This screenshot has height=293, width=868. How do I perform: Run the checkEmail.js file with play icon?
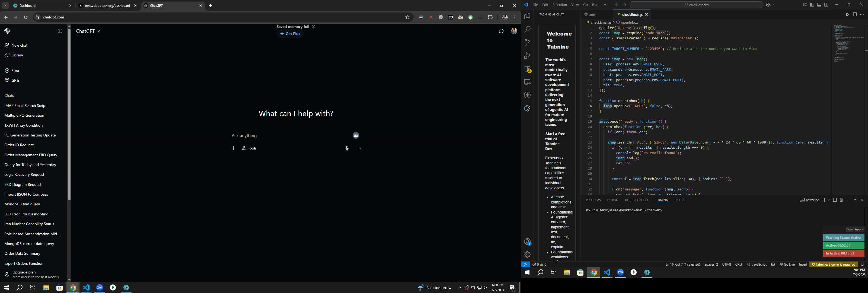847,14
